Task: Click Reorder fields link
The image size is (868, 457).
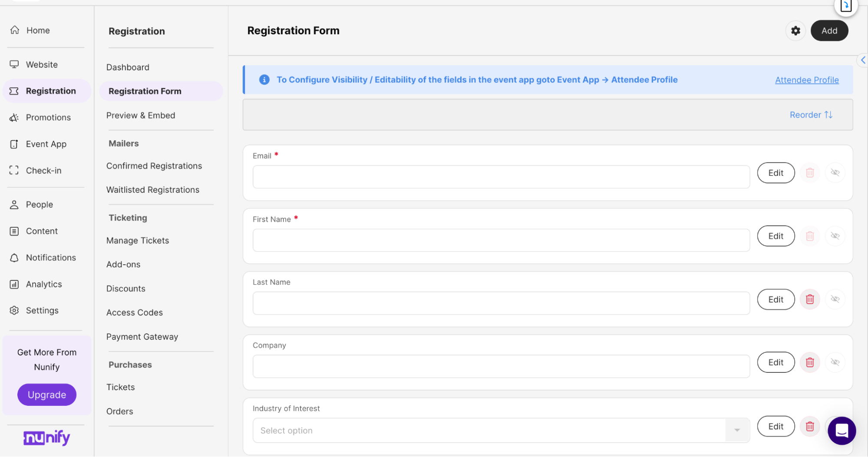Action: coord(811,115)
